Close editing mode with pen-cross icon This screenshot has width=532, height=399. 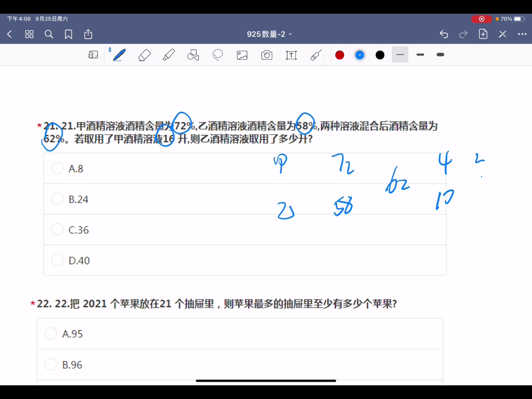[x=502, y=34]
